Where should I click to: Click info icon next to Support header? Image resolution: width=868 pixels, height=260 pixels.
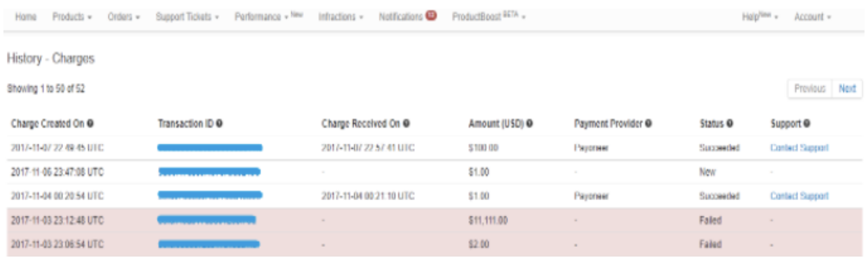807,123
